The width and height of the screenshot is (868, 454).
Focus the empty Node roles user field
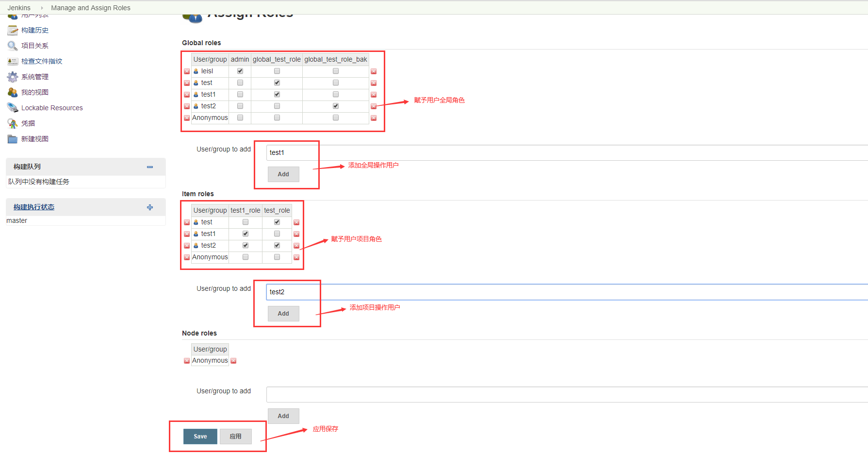click(x=567, y=394)
